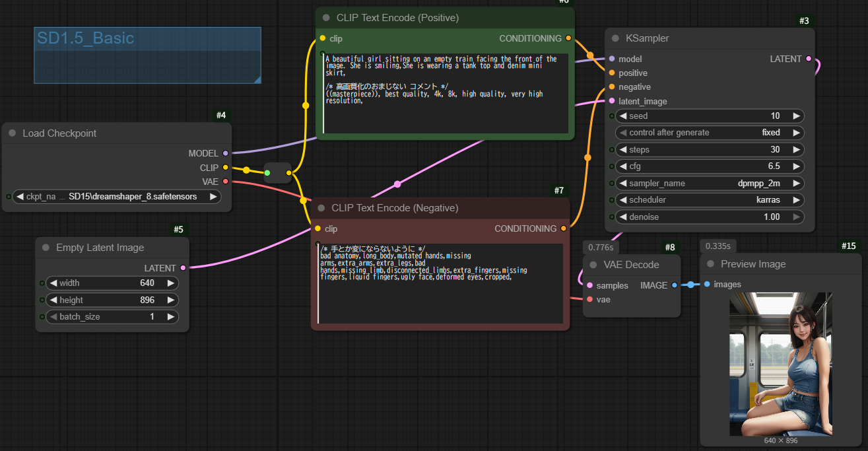Image resolution: width=868 pixels, height=451 pixels.
Task: Open the ckpt_name checkpoint selector
Action: (x=117, y=196)
